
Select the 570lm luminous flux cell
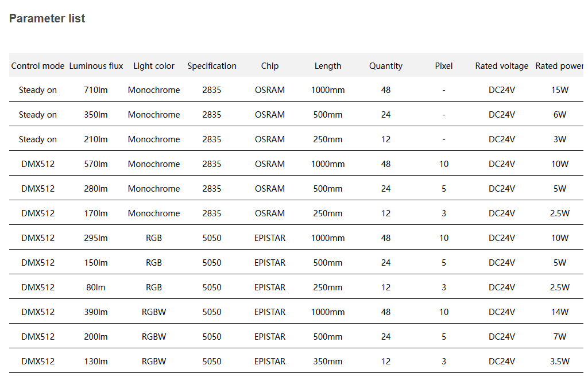coord(96,164)
